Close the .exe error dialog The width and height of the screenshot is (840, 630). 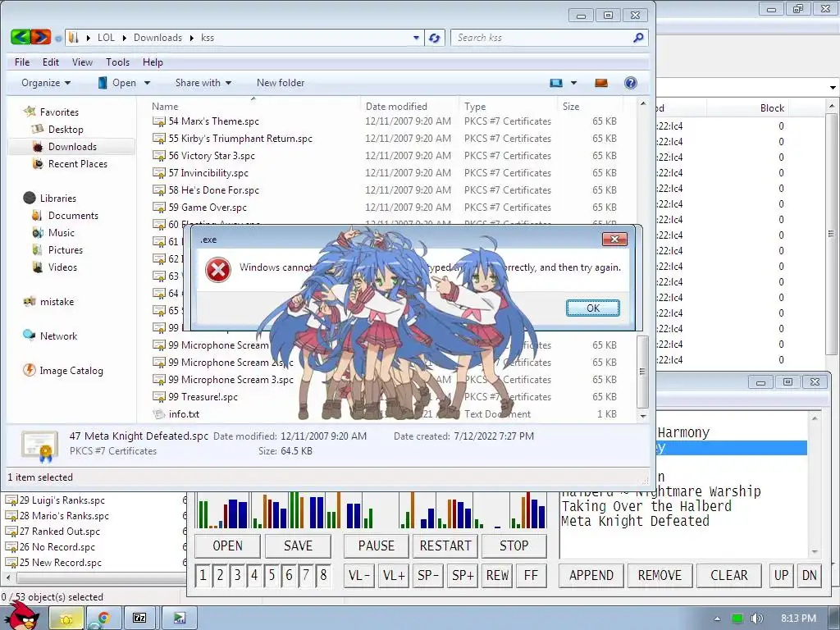pyautogui.click(x=614, y=240)
